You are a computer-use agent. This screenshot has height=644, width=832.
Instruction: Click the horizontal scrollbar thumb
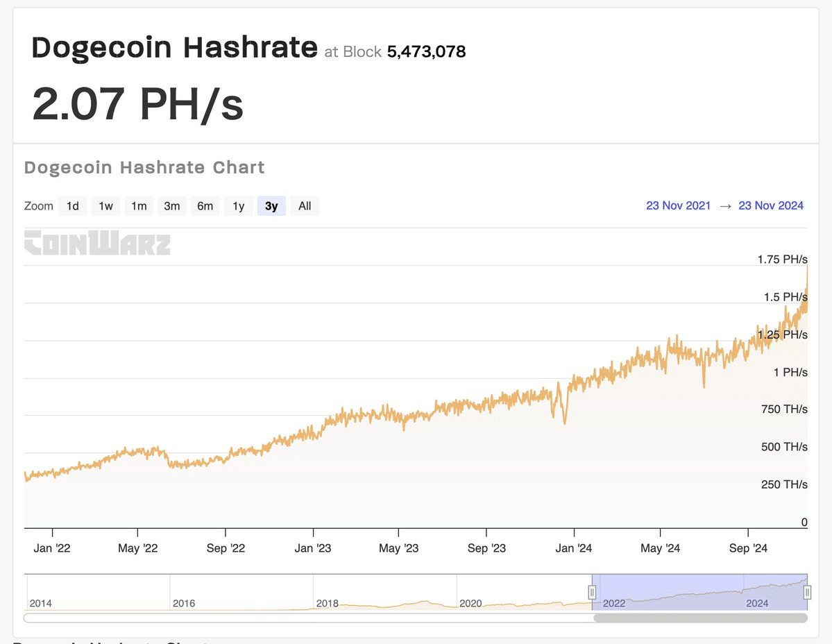coord(700,618)
